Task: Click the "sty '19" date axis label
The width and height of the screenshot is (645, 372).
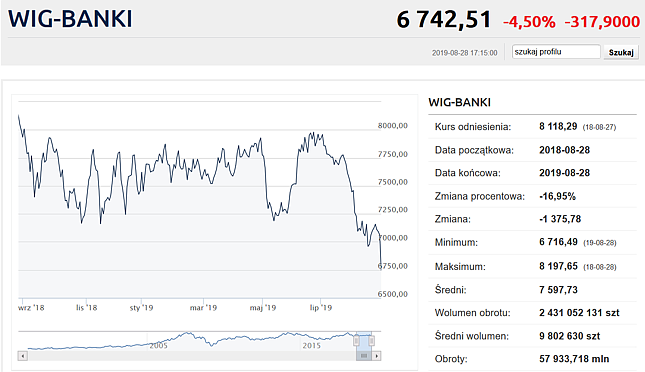Action: pyautogui.click(x=141, y=308)
